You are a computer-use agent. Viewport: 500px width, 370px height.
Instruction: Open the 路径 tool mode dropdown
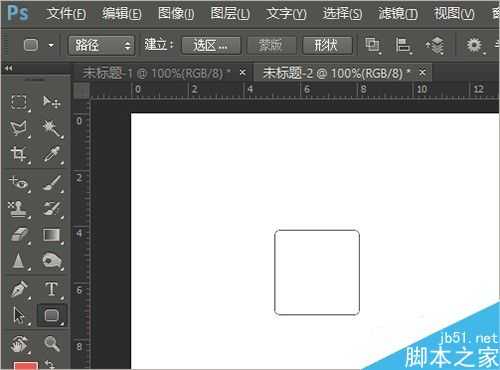coord(101,45)
